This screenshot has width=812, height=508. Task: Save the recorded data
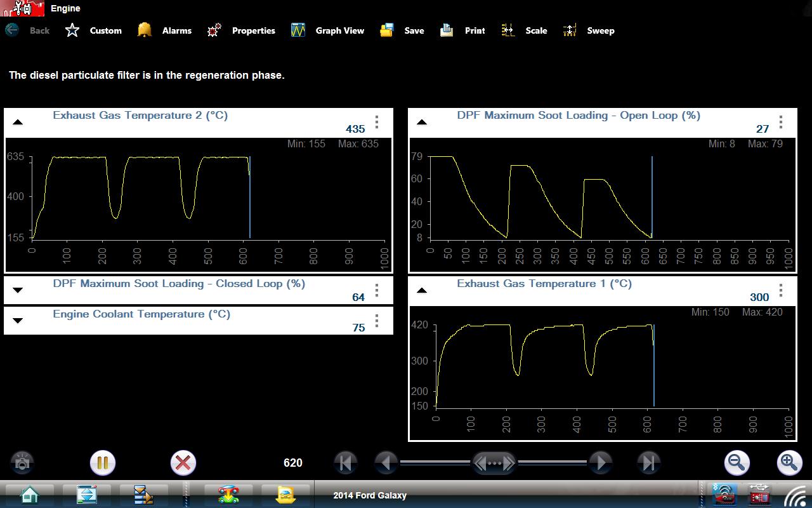click(387, 30)
